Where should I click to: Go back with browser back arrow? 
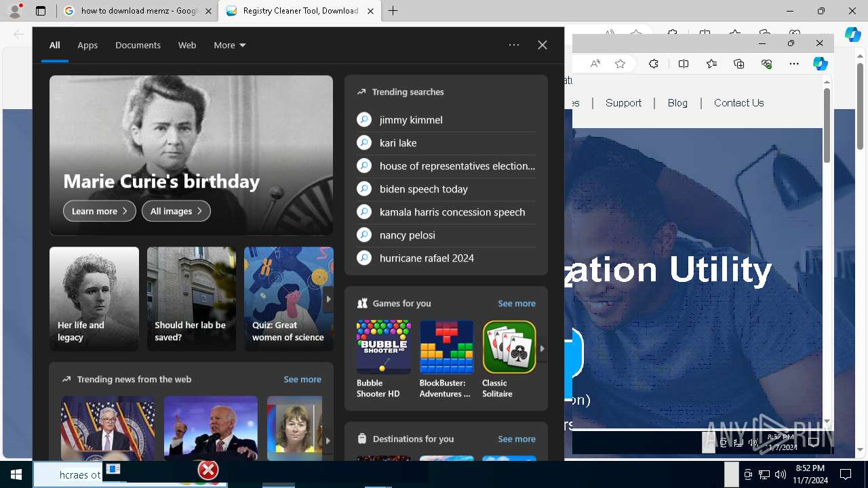click(x=19, y=34)
